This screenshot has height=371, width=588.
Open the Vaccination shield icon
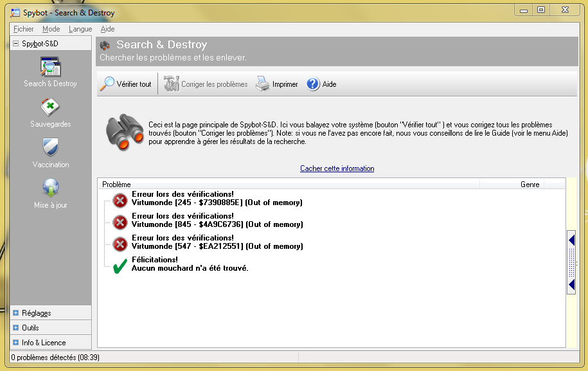pos(50,148)
